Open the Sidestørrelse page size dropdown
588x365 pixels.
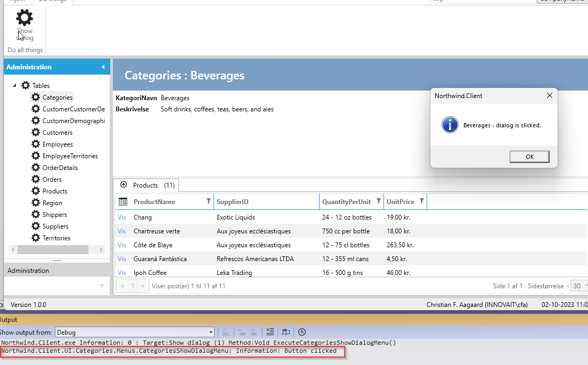(x=579, y=286)
